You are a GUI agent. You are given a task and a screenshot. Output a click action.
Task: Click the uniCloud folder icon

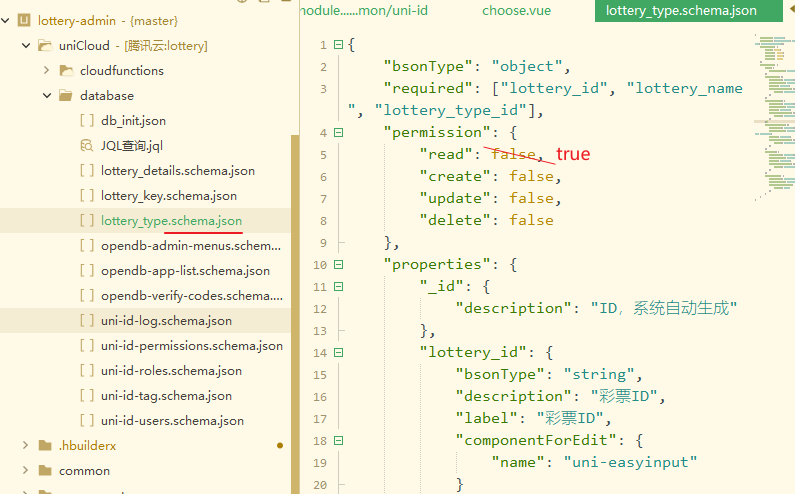tap(45, 46)
